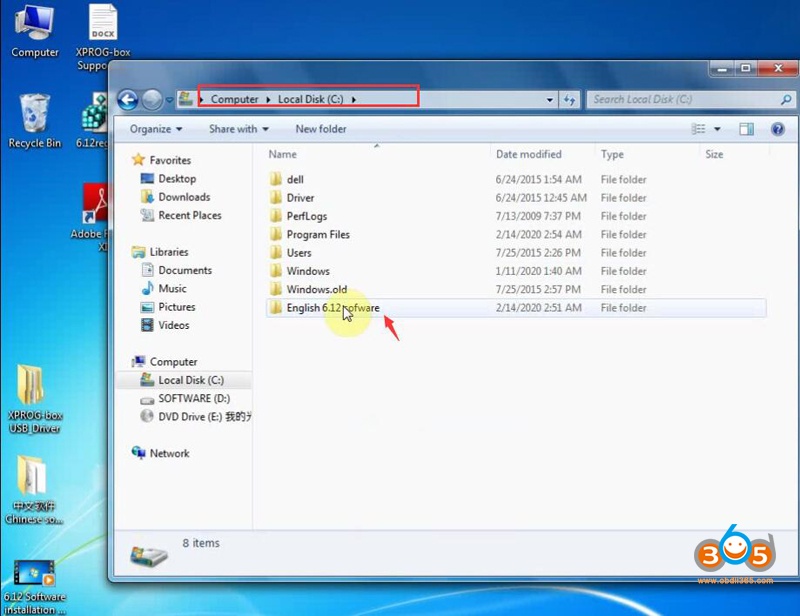Open recent pages dropdown next to Forward
The width and height of the screenshot is (800, 616).
tap(169, 100)
